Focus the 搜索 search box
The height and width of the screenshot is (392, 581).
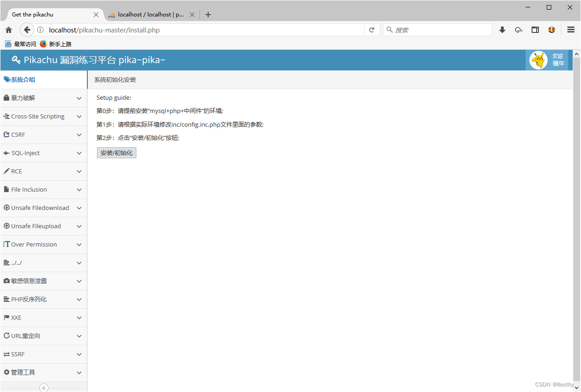click(437, 30)
